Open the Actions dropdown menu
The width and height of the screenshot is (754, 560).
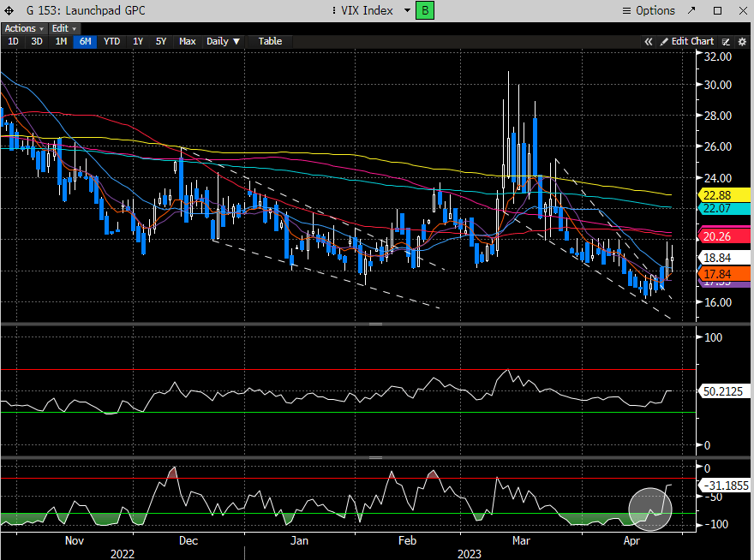[23, 28]
